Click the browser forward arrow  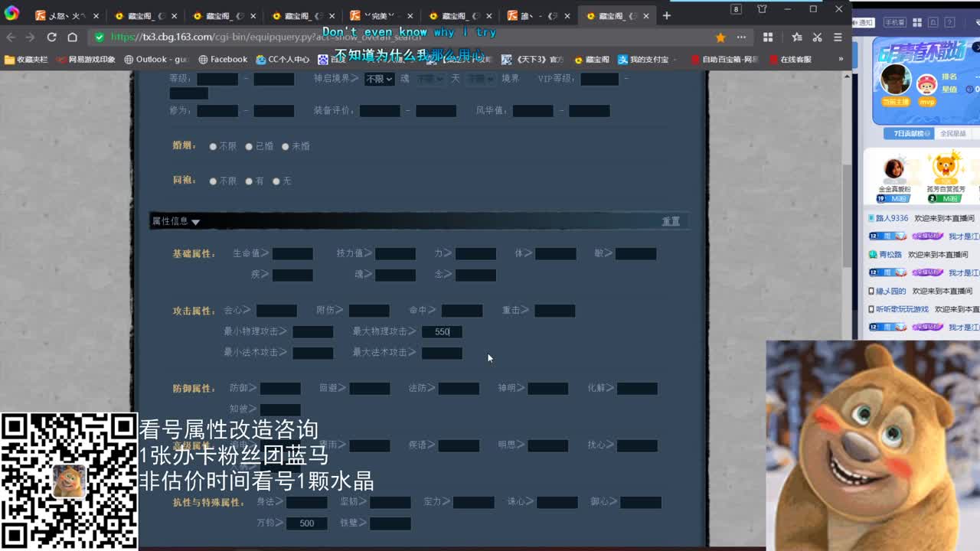[x=31, y=37]
